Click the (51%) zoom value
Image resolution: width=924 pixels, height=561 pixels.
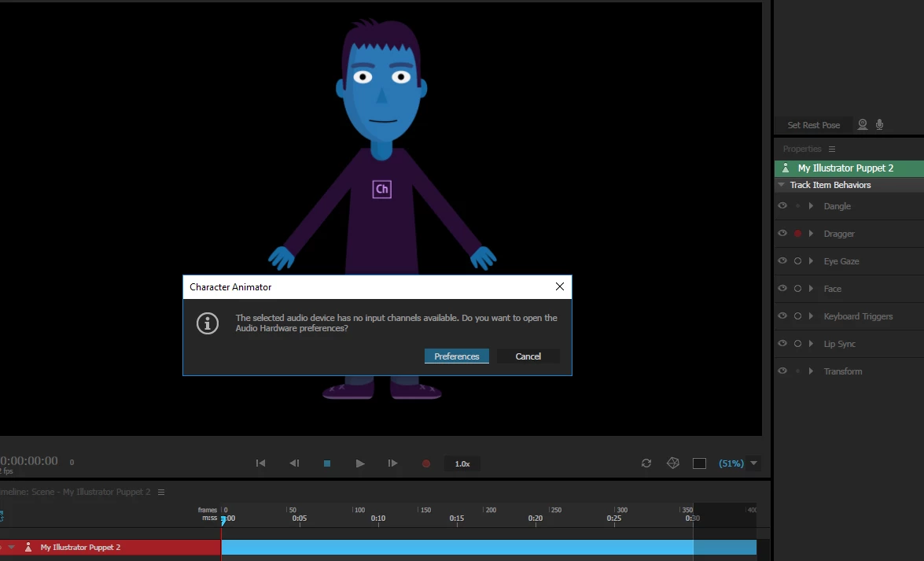click(731, 463)
